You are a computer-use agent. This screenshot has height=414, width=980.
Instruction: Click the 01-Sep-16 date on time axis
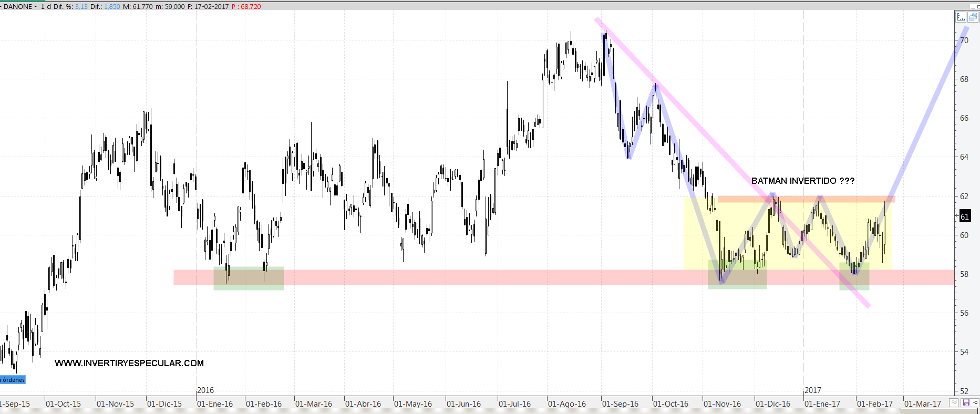(620, 404)
